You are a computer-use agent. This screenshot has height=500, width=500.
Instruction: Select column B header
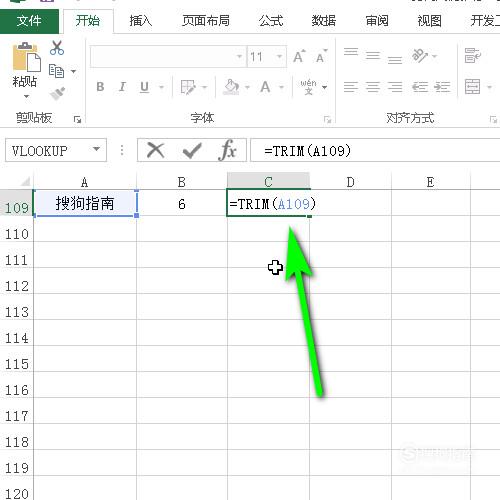pyautogui.click(x=182, y=182)
